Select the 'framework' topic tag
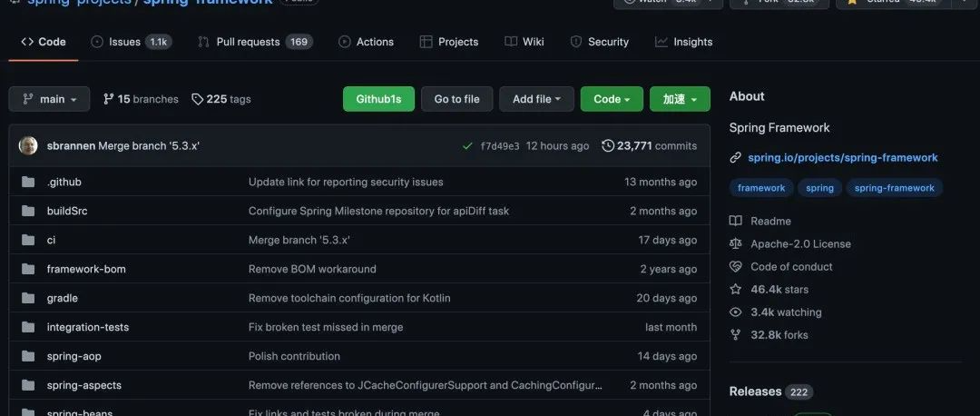 click(x=761, y=188)
